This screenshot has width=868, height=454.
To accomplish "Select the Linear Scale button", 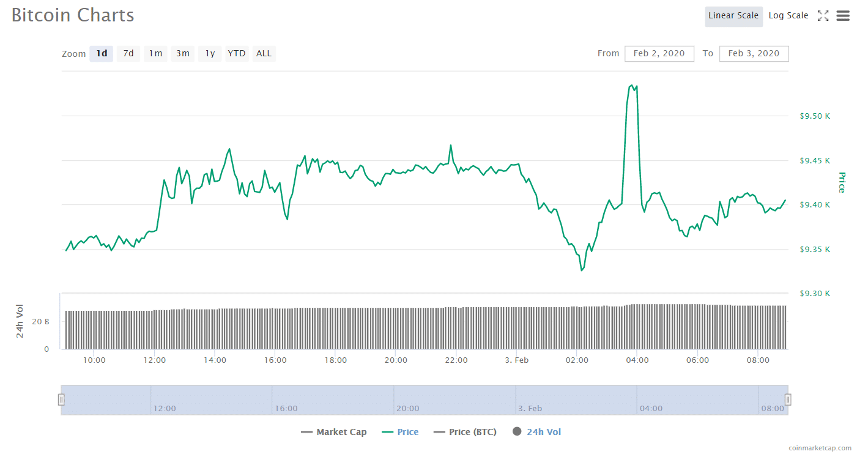I will (x=733, y=16).
